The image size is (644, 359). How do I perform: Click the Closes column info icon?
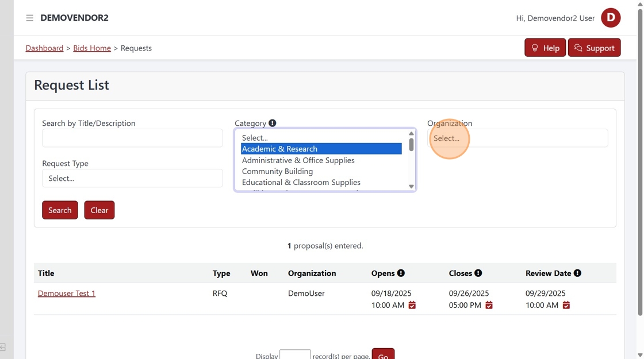pos(478,273)
